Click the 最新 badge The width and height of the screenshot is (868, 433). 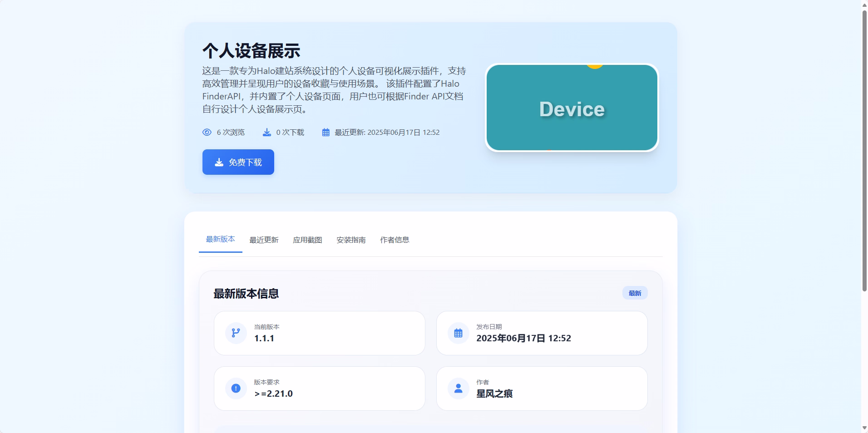coord(635,293)
